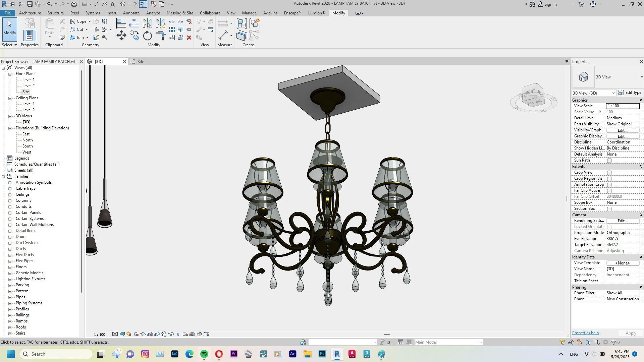This screenshot has height=362, width=644.
Task: Select the Scale tool
Action: click(180, 29)
